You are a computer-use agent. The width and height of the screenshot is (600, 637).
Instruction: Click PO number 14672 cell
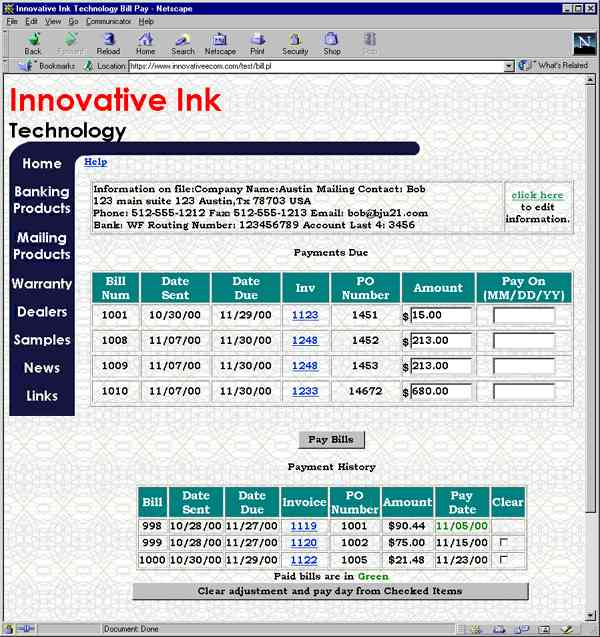click(365, 391)
